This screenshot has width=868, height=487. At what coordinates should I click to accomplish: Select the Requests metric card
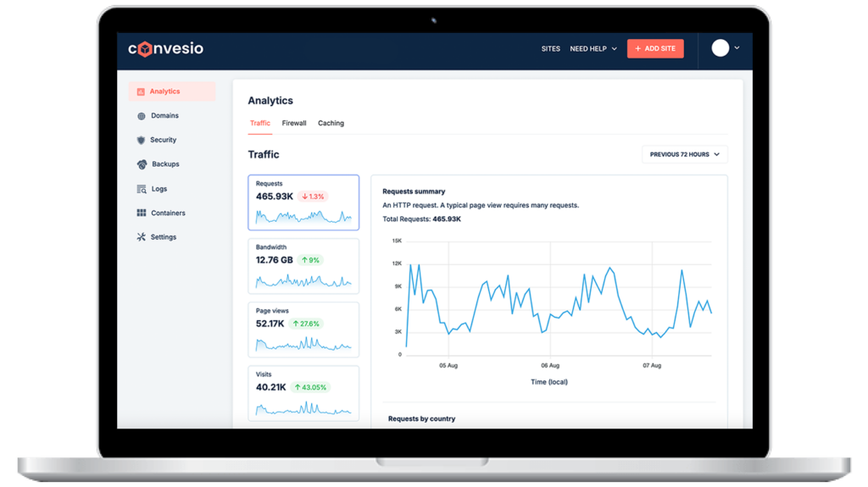[303, 202]
